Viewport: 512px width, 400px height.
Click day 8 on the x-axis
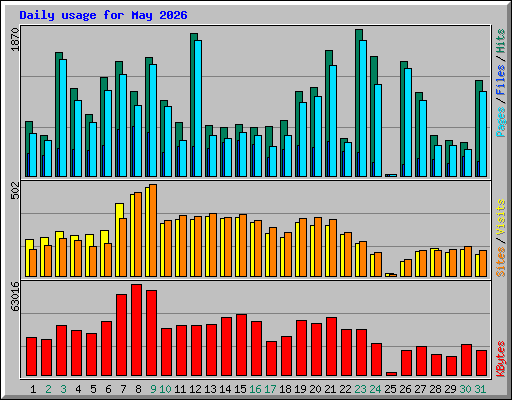138,389
